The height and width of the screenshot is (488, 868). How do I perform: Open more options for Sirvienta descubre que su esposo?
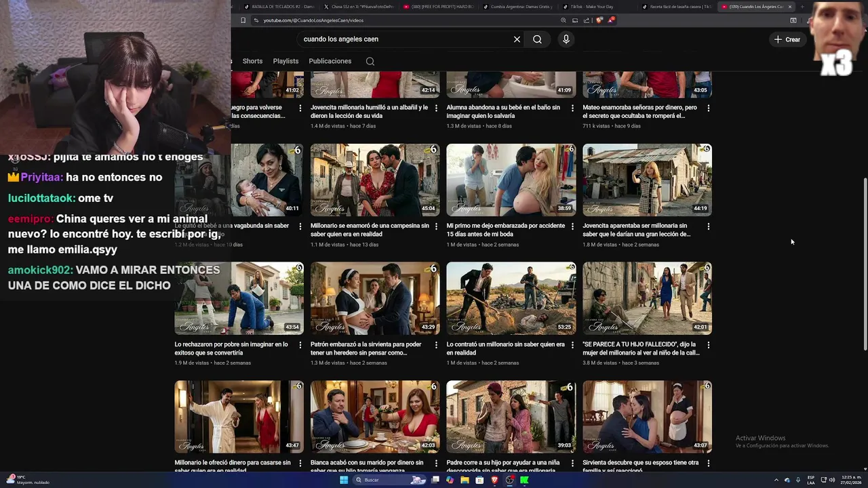point(709,464)
